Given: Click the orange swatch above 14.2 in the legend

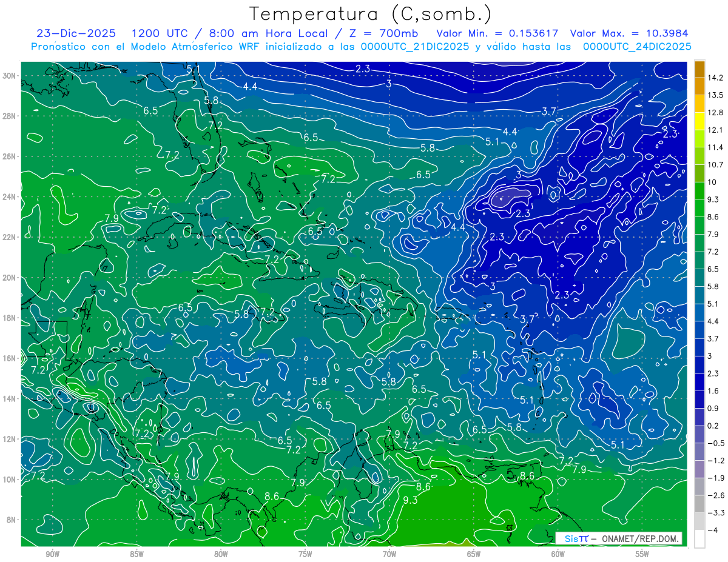Looking at the screenshot, I should click(x=699, y=69).
